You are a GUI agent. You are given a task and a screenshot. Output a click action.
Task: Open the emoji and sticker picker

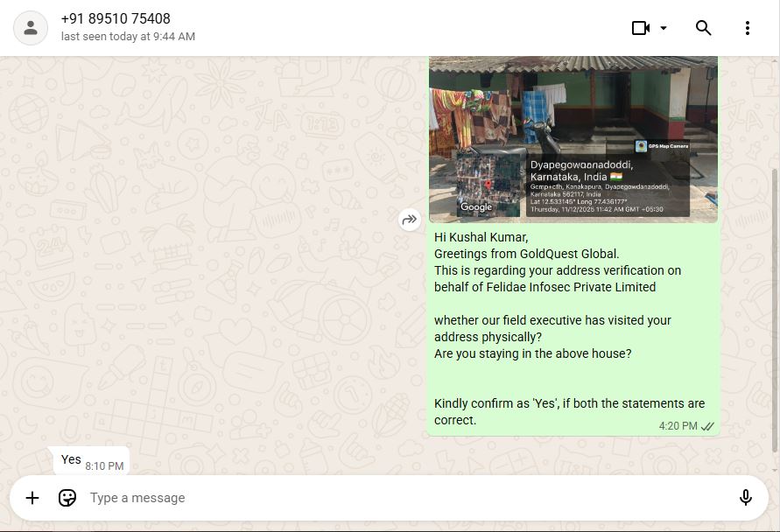pos(67,498)
